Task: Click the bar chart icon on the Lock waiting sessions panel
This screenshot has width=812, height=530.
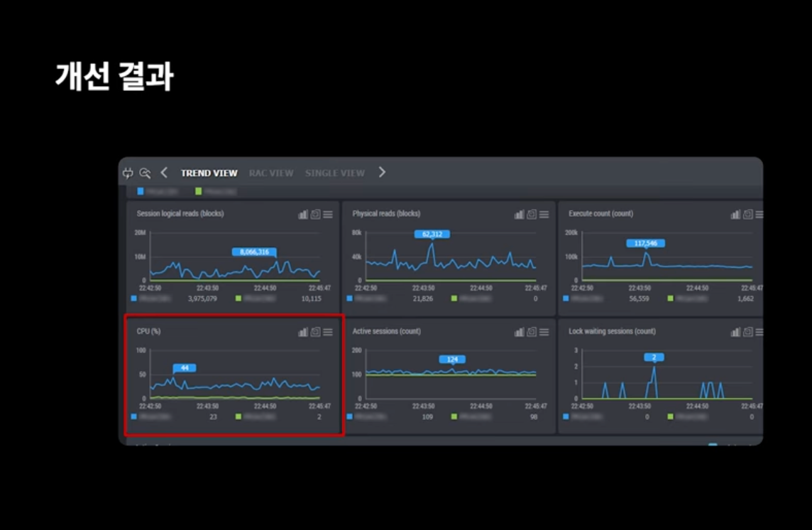Action: tap(735, 332)
